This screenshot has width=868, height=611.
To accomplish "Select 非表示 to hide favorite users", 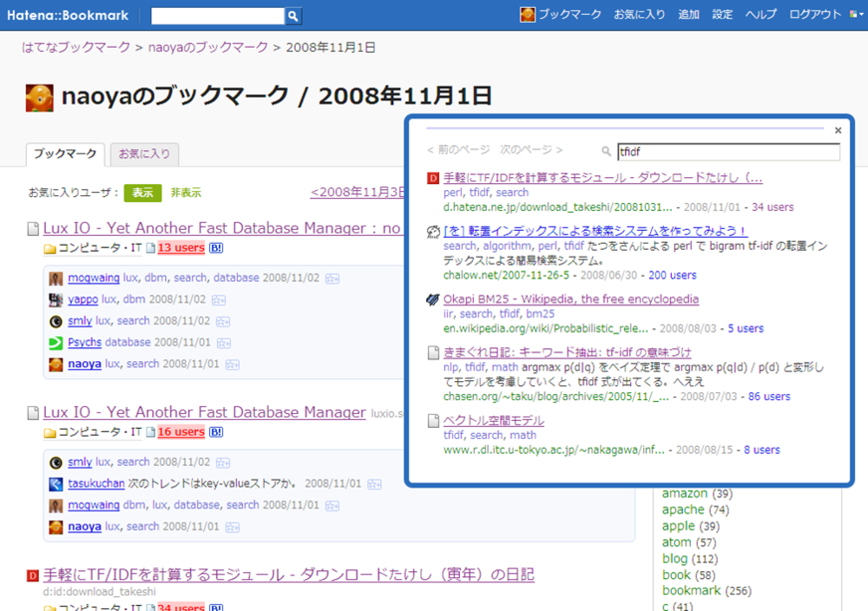I will tap(186, 193).
